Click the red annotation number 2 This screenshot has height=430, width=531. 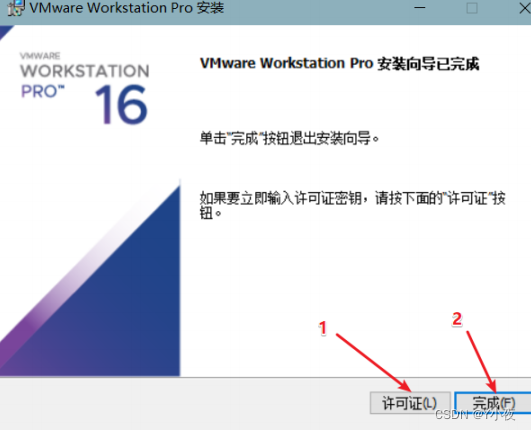[x=457, y=319]
